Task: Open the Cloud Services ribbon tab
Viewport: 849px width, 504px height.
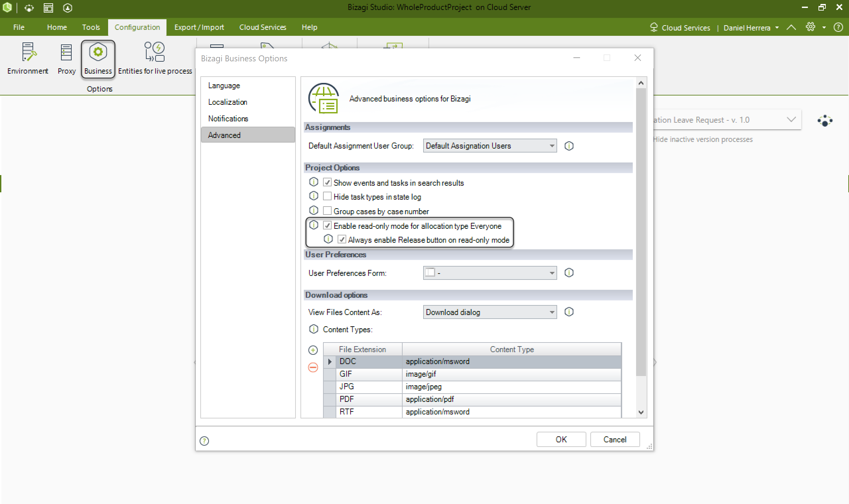Action: [263, 27]
